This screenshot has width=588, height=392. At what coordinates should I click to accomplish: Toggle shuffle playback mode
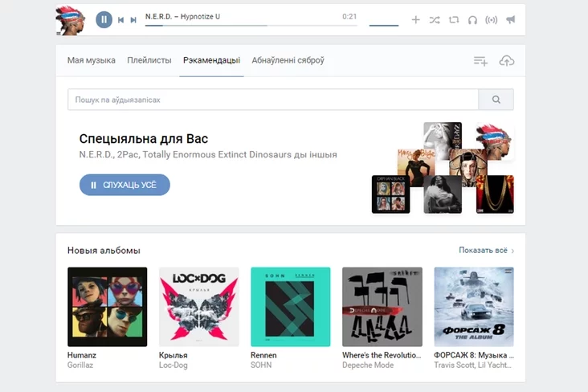click(435, 20)
